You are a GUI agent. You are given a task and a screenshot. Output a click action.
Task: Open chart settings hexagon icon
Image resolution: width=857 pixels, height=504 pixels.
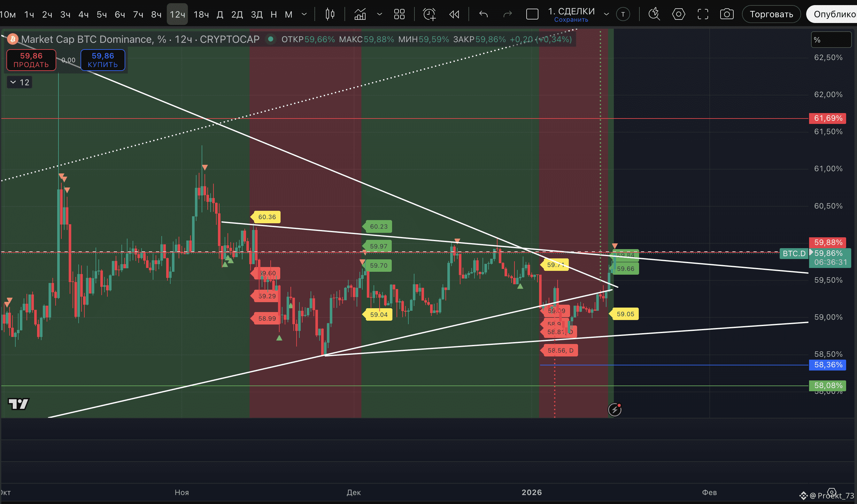[678, 14]
